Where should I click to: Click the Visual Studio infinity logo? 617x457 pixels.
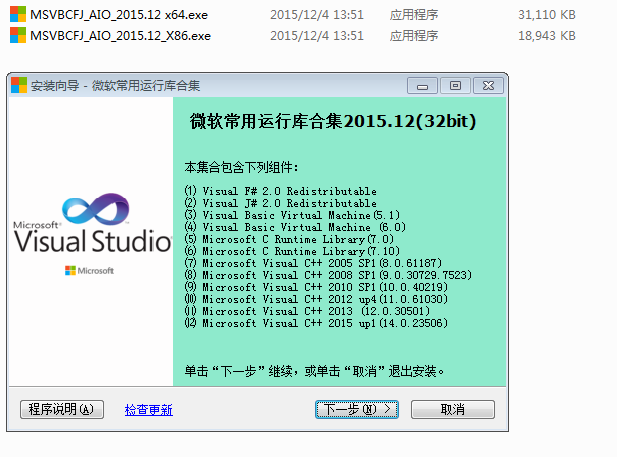pos(96,209)
